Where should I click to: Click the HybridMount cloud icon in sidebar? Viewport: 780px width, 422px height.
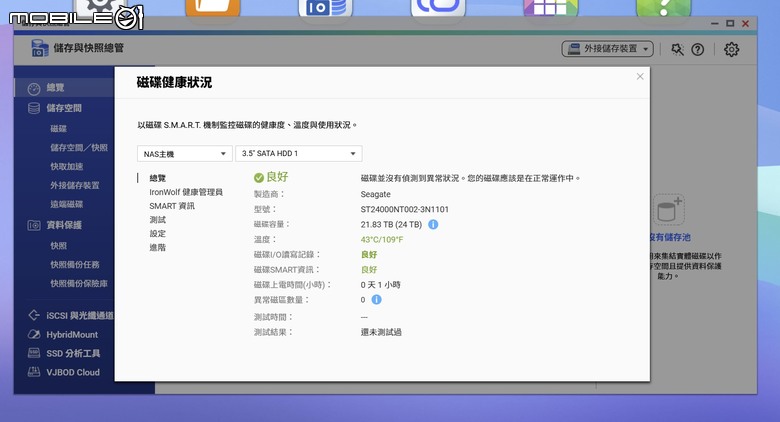click(x=34, y=334)
